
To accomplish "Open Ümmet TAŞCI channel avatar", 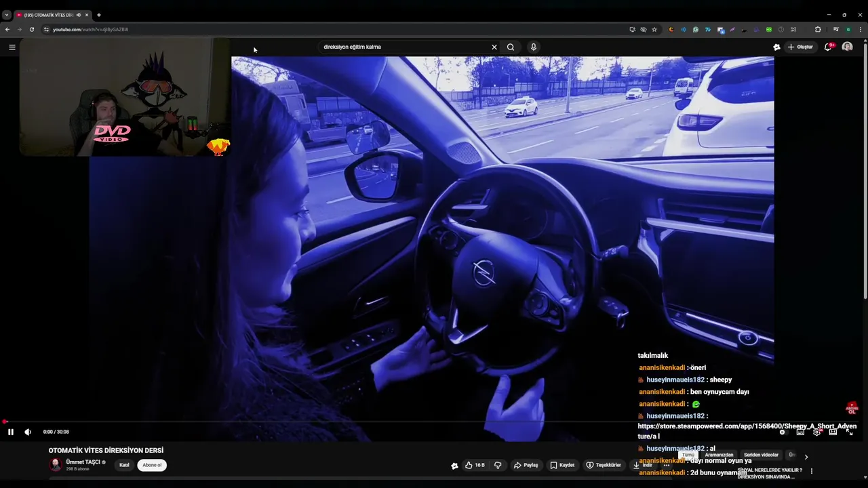I will tap(56, 464).
